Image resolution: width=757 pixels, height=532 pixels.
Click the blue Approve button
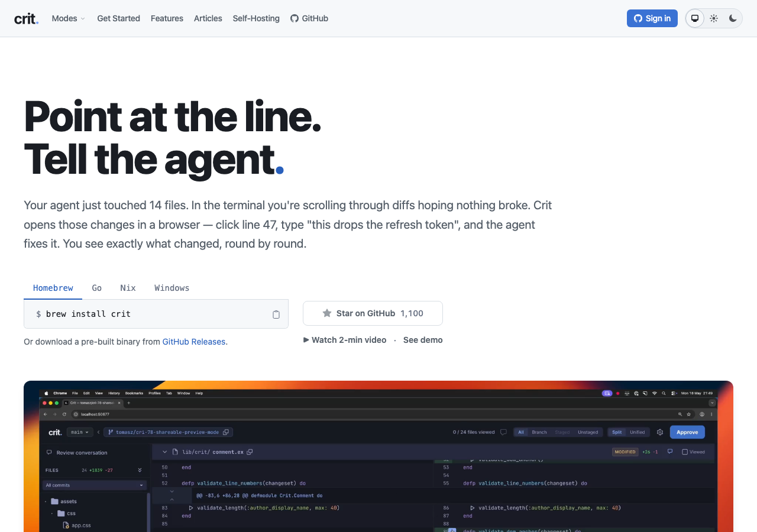pyautogui.click(x=687, y=432)
